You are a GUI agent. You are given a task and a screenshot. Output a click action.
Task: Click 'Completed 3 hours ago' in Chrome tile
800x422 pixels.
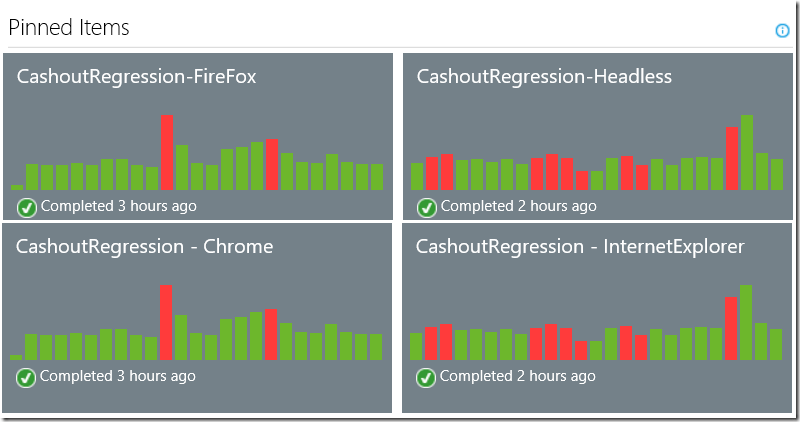pyautogui.click(x=118, y=376)
